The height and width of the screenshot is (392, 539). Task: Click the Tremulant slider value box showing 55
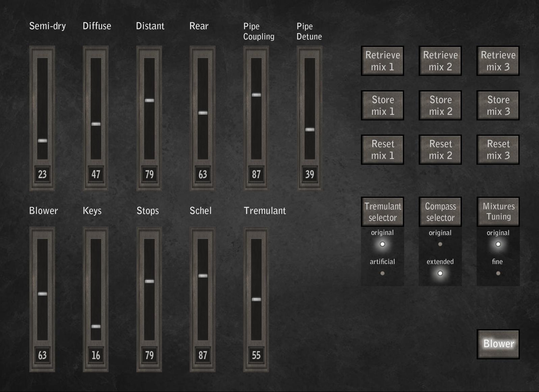256,355
